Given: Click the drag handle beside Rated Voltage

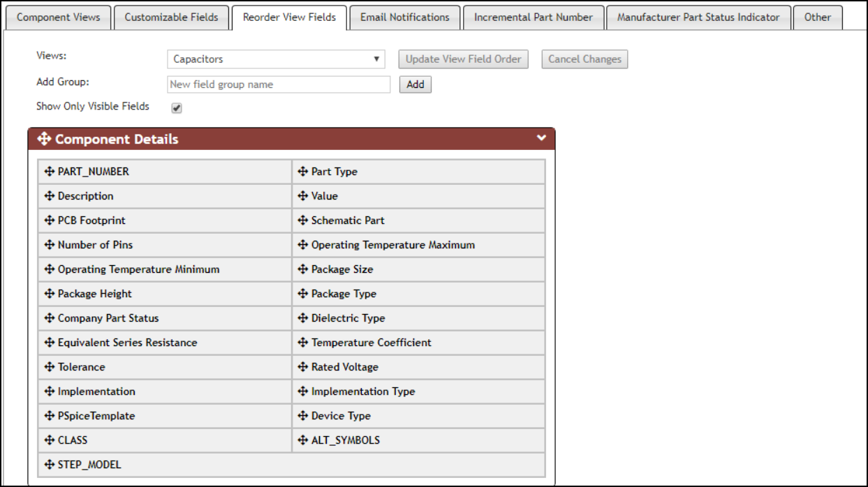Looking at the screenshot, I should click(302, 367).
